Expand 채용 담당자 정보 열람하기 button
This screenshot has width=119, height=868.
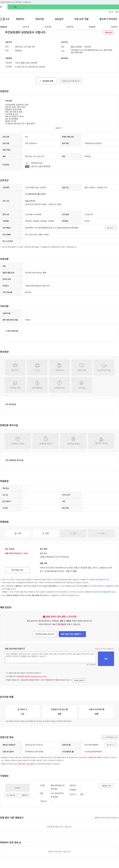tap(72, 634)
